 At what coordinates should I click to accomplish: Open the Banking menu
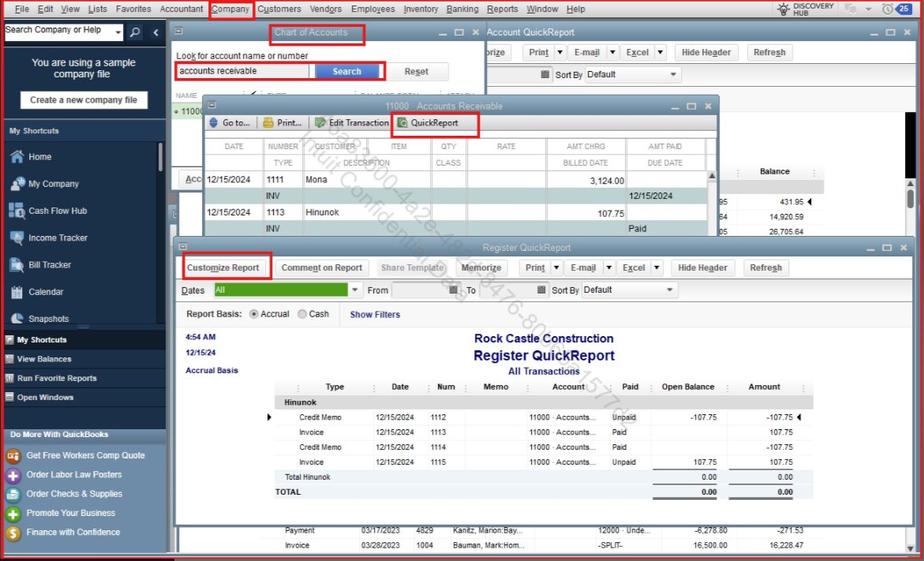pyautogui.click(x=462, y=9)
